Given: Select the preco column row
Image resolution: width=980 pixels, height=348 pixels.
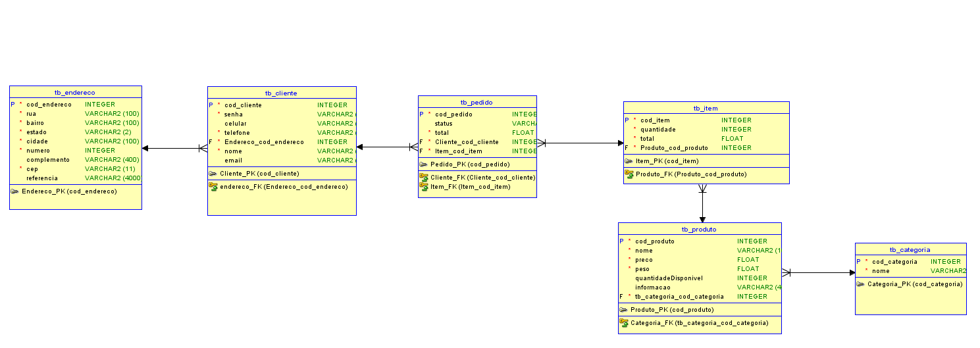Looking at the screenshot, I should coord(700,259).
